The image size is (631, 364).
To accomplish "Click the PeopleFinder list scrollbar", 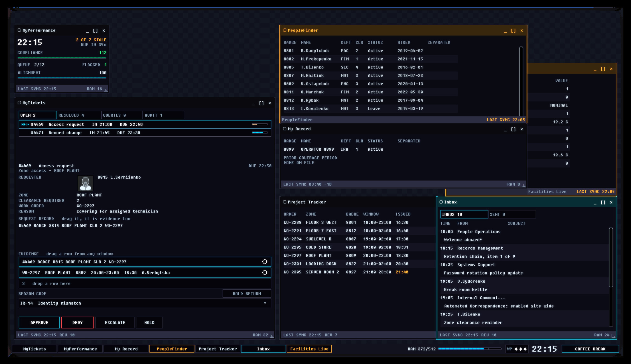I will point(521,81).
